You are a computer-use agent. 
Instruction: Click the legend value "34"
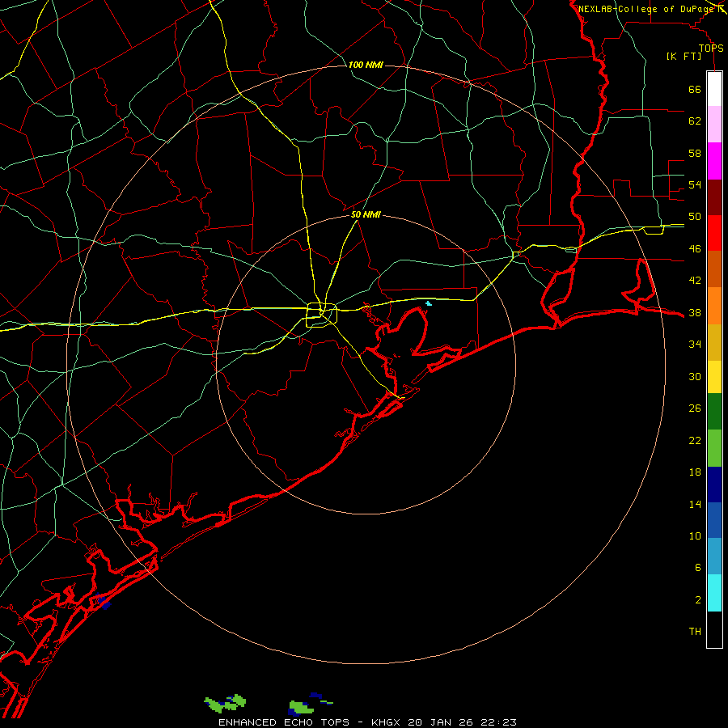695,345
